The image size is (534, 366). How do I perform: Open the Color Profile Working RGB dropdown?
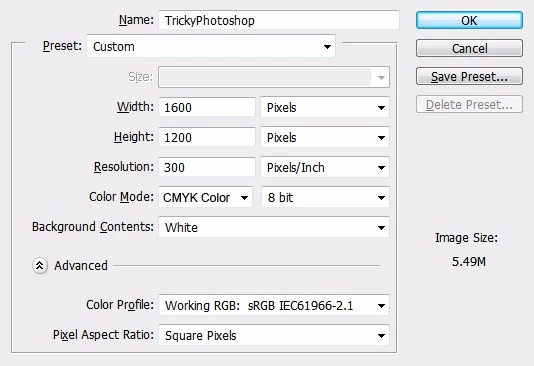(274, 305)
